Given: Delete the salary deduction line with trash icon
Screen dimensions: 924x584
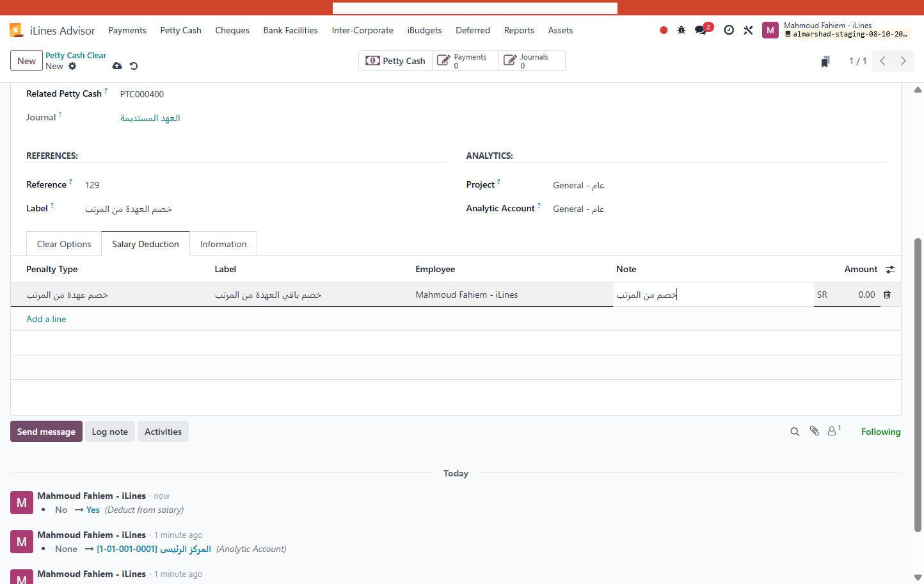Looking at the screenshot, I should click(887, 295).
